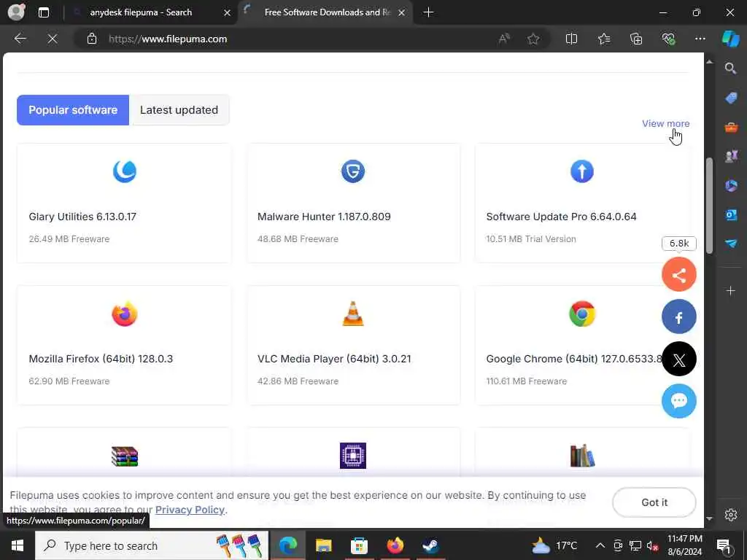View site information lock icon
This screenshot has width=747, height=560.
[x=92, y=39]
